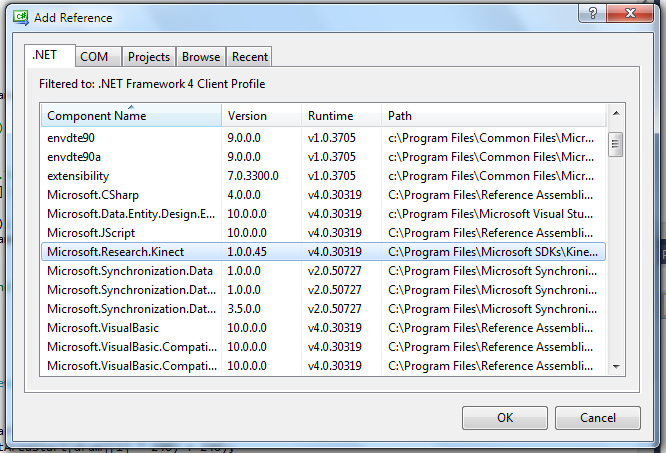This screenshot has width=666, height=453.
Task: Switch to the .NET tab
Action: [50, 56]
